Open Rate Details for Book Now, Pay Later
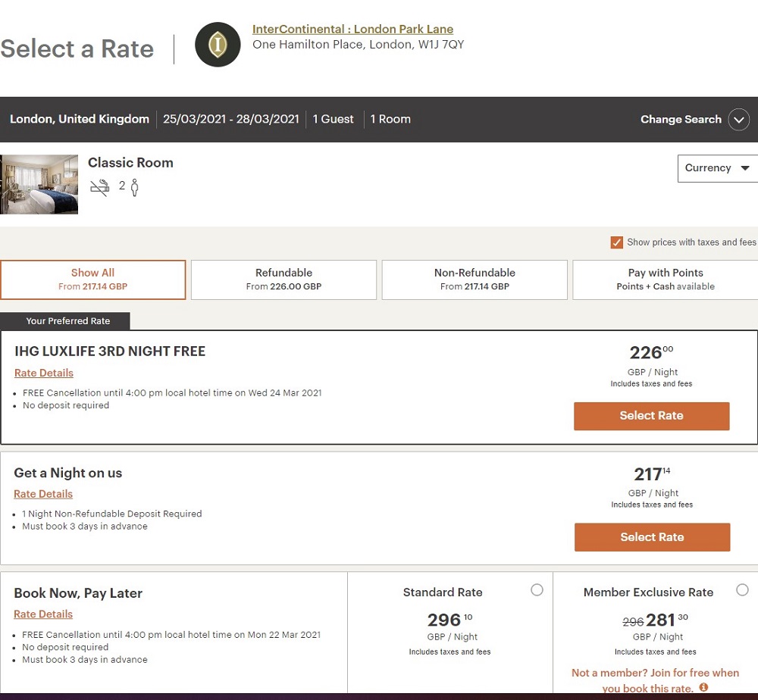The height and width of the screenshot is (700, 758). click(x=43, y=614)
